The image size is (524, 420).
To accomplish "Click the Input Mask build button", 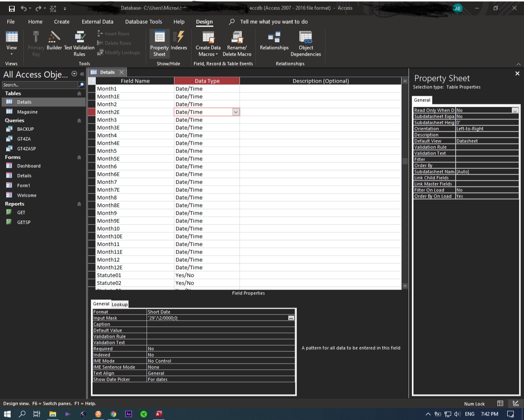I will point(291,318).
